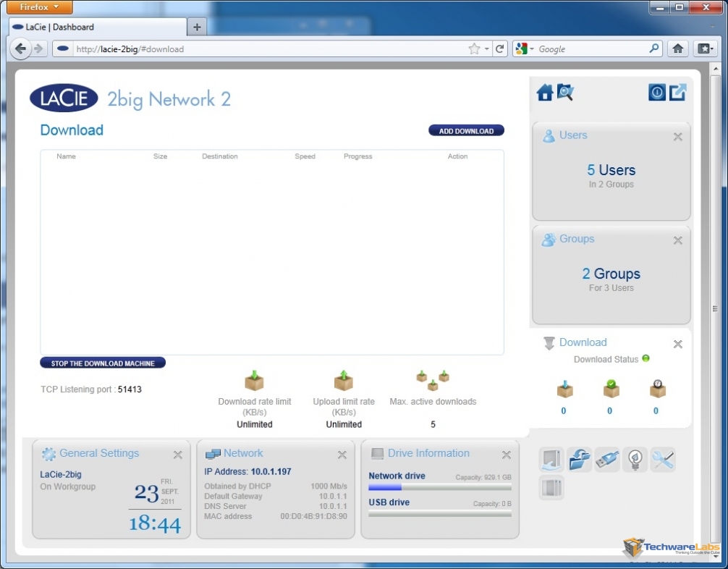Select the active downloads box icon
Image resolution: width=728 pixels, height=569 pixels.
[x=564, y=389]
